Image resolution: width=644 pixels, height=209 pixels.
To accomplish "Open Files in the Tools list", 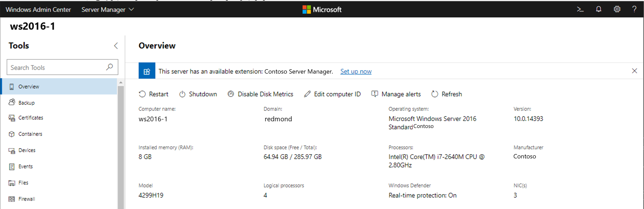I will point(59,183).
